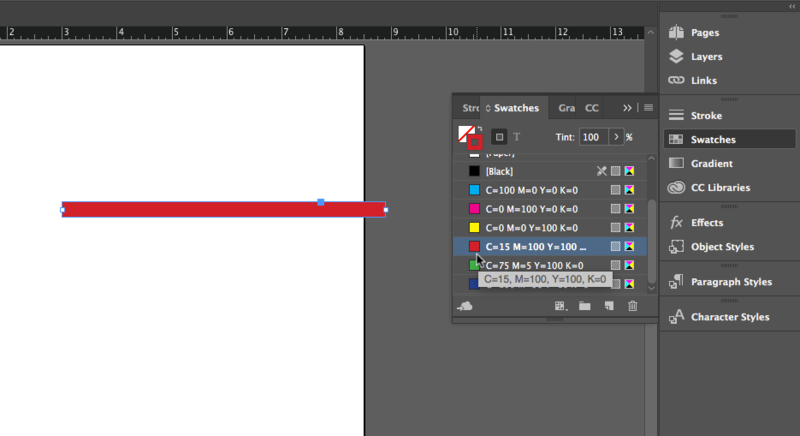The width and height of the screenshot is (800, 436).
Task: Open the Tint slider arrow
Action: click(x=617, y=137)
